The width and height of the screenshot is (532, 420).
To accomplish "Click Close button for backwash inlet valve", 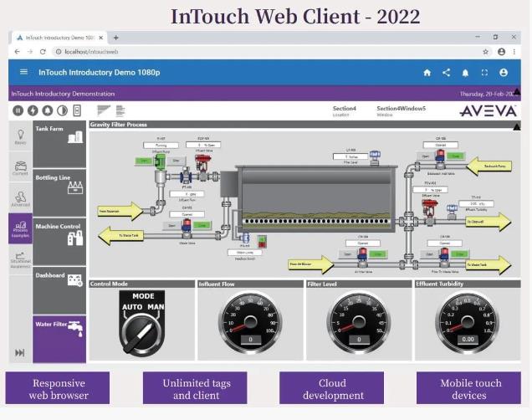I will 456,156.
